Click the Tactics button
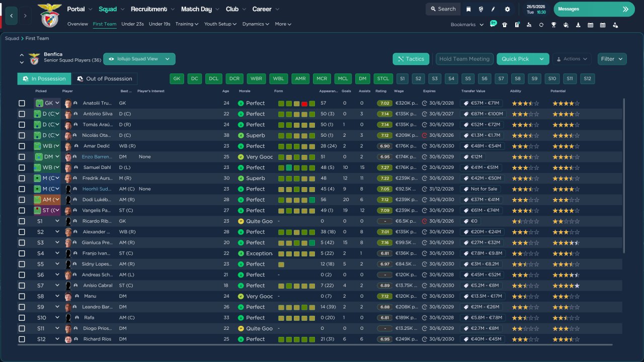The height and width of the screenshot is (362, 644). pyautogui.click(x=411, y=59)
